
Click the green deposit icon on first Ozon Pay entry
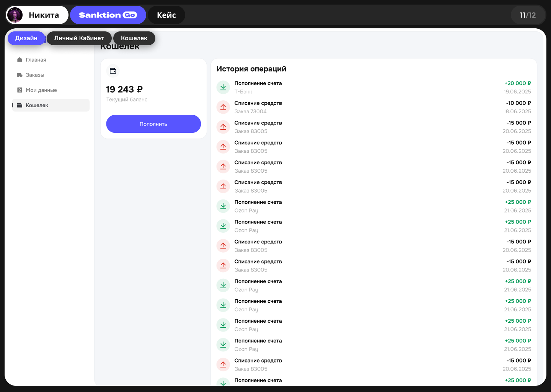coord(223,206)
